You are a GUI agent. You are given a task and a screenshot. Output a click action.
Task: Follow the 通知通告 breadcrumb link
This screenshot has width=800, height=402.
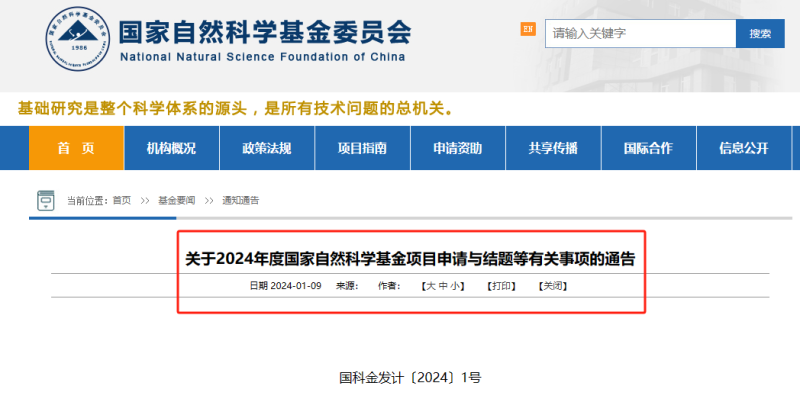pyautogui.click(x=241, y=200)
